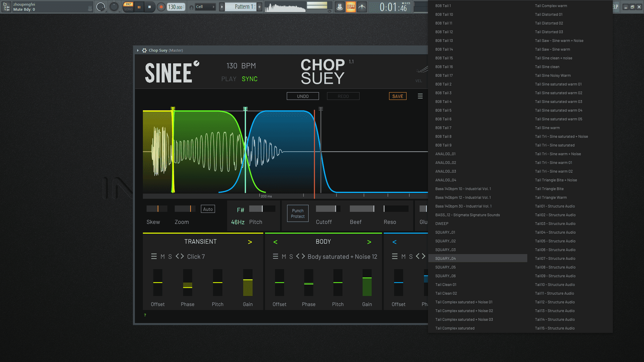Screen dimensions: 644x362
Task: Click the Skew slider
Action: click(x=157, y=209)
